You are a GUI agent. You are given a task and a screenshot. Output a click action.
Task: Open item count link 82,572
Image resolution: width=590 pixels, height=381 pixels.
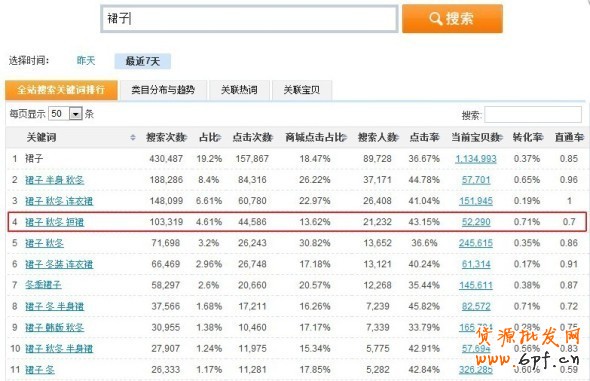point(476,307)
